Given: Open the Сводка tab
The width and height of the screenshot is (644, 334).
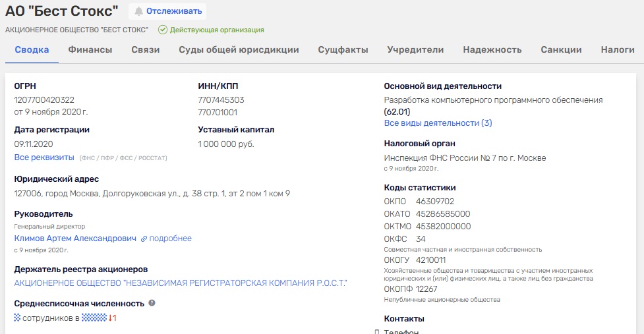Looking at the screenshot, I should [32, 49].
